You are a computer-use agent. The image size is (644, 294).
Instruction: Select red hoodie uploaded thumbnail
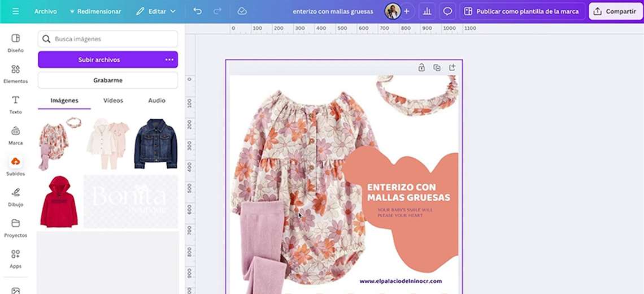pyautogui.click(x=59, y=201)
